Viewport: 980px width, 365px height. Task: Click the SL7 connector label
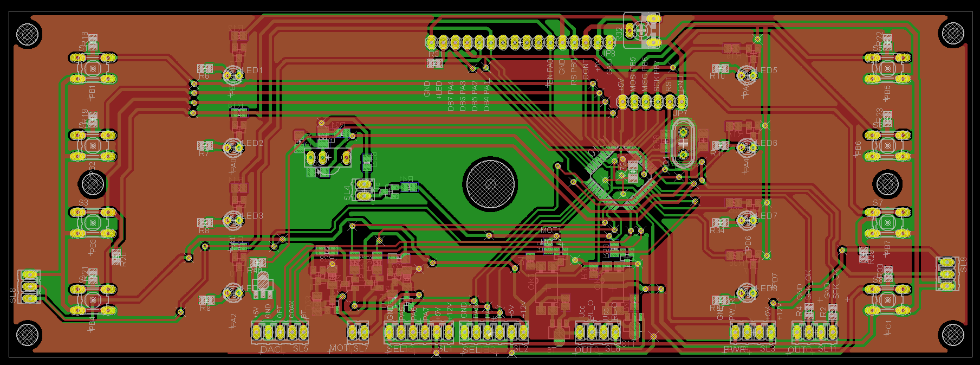coord(361,348)
